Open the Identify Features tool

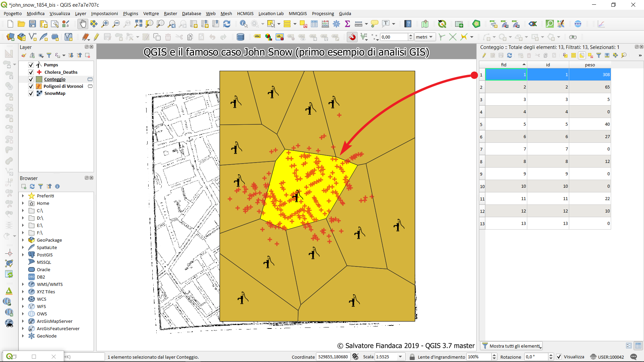244,24
